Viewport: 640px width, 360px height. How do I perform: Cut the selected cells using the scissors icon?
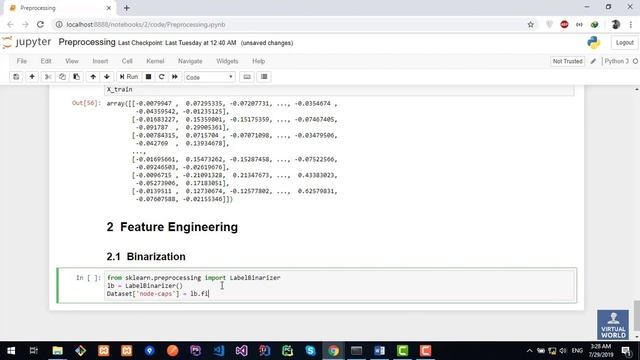[x=48, y=77]
